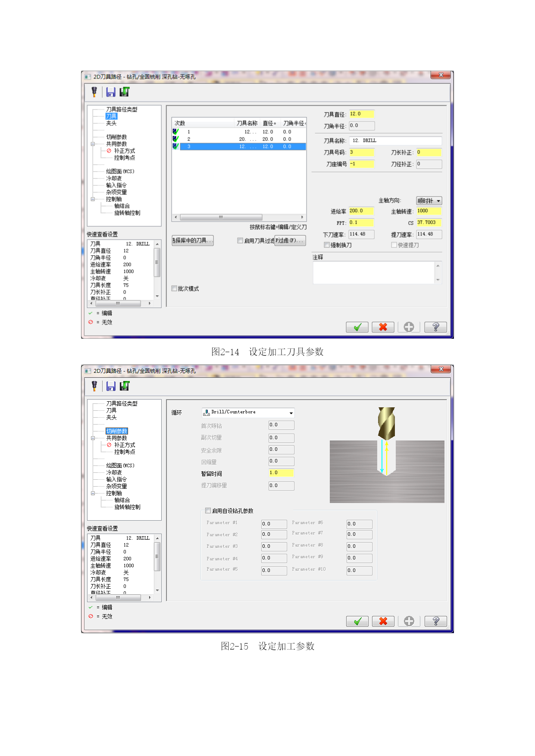Viewport: 535px width, 756px height.
Task: Close the Figure 2-14 dialog window
Action: coord(441,75)
